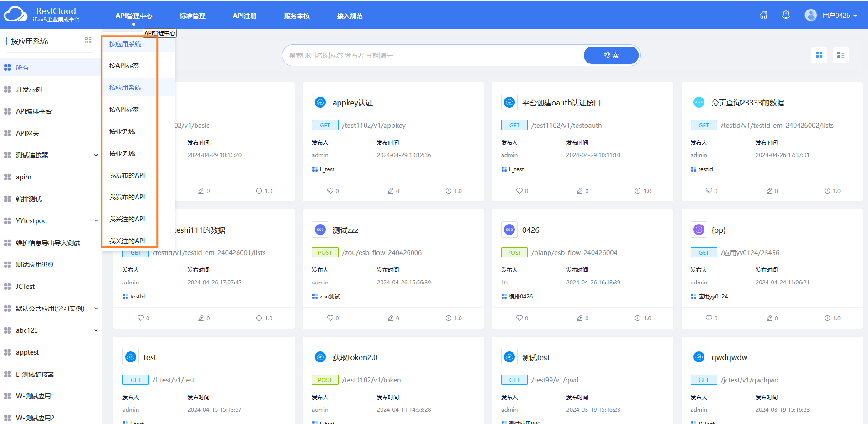Viewport: 868px width, 424px height.
Task: Click heart icon on 测试zzz card
Action: (330, 318)
